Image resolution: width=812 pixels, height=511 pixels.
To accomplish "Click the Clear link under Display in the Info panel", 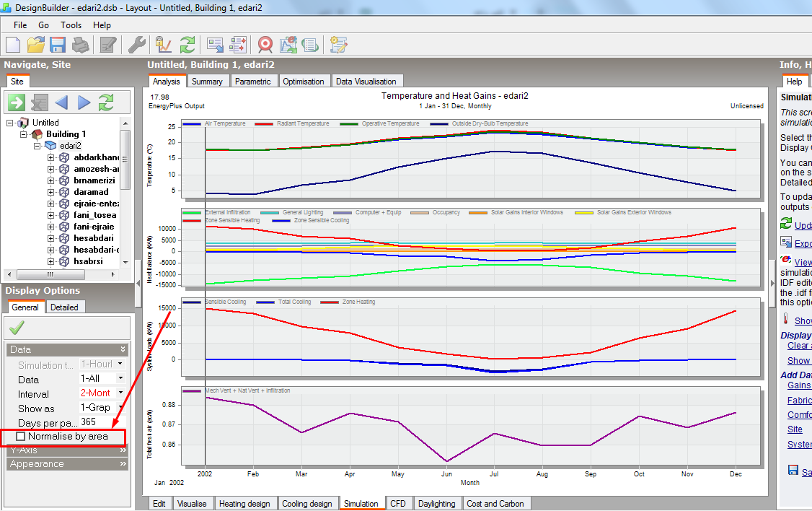I will pos(800,346).
